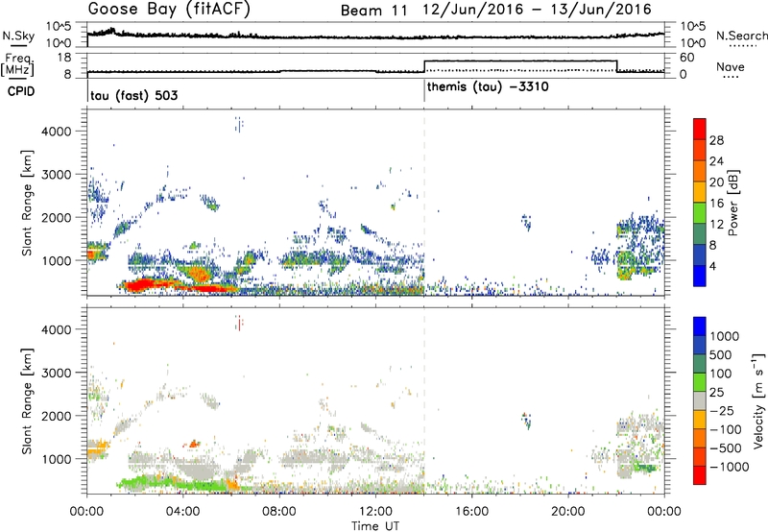Screen dimensions: 768x532
Task: Click the "18" tick of the frequency axis
Action: [64, 58]
